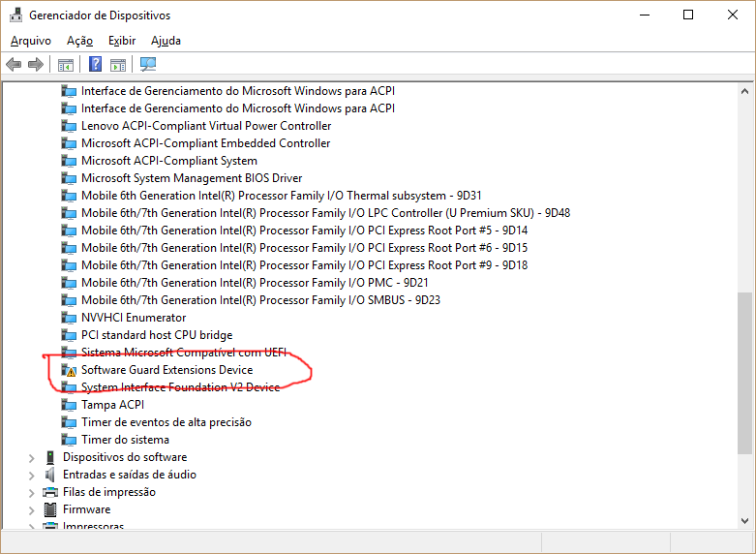This screenshot has height=554, width=756.
Task: Select PCI standard host CPU bridge
Action: (x=157, y=335)
